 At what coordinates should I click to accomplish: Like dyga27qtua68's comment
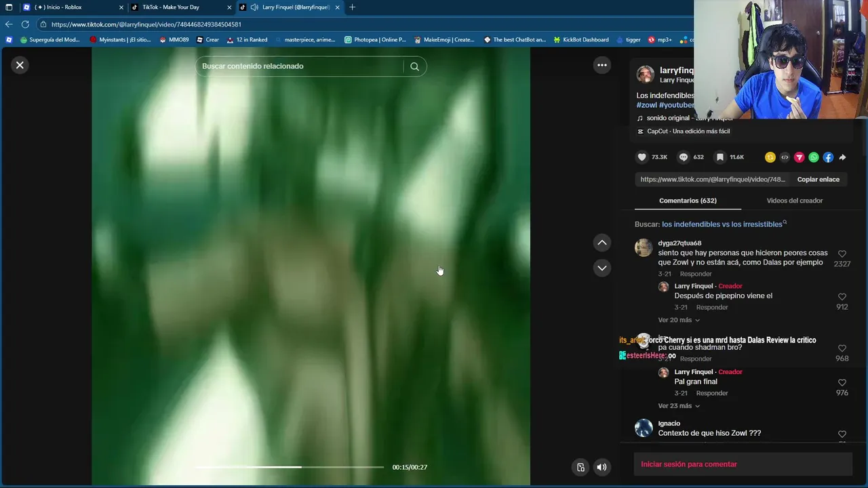[x=842, y=254]
